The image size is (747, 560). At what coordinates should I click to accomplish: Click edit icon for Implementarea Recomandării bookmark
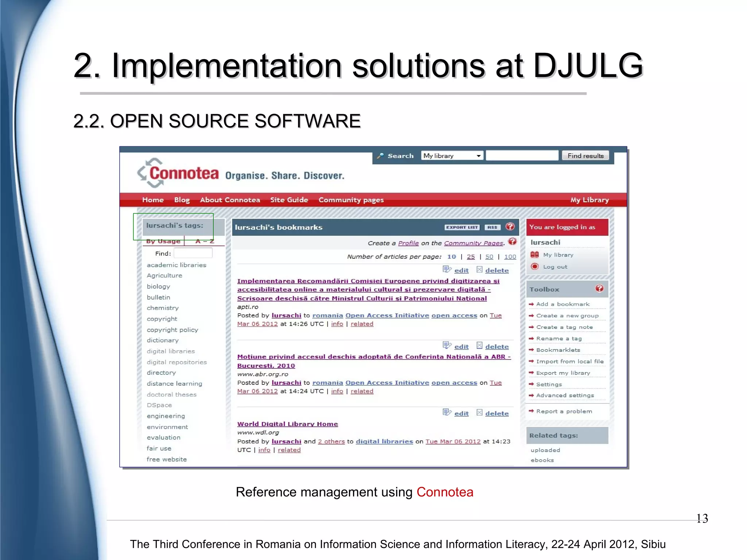coord(447,270)
